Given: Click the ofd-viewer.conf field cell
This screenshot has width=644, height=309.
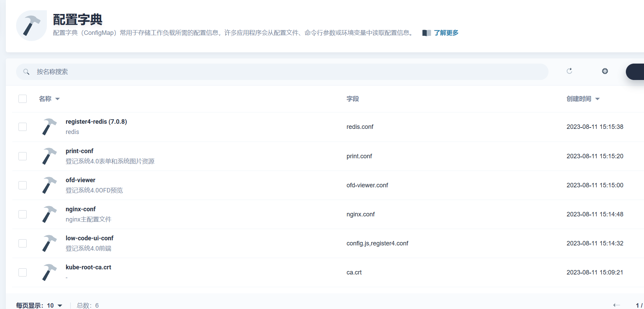Looking at the screenshot, I should [367, 185].
